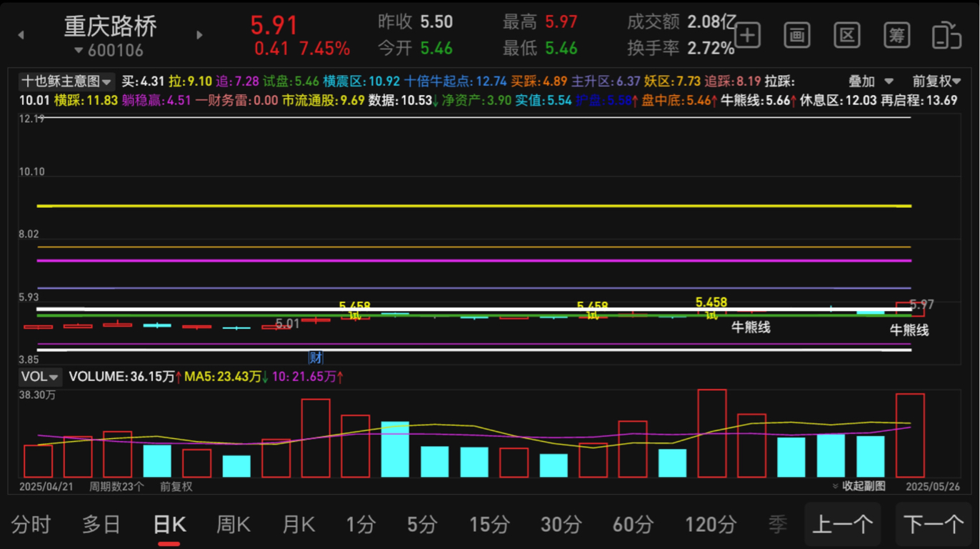Click the last red volume bar
This screenshot has width=980, height=549.
coord(910,435)
